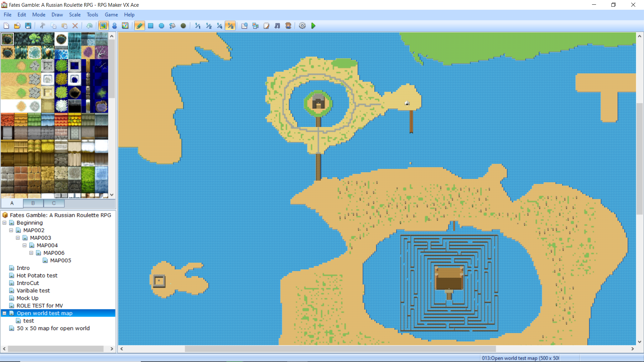
Task: Launch Playtest with green arrow
Action: (313, 26)
